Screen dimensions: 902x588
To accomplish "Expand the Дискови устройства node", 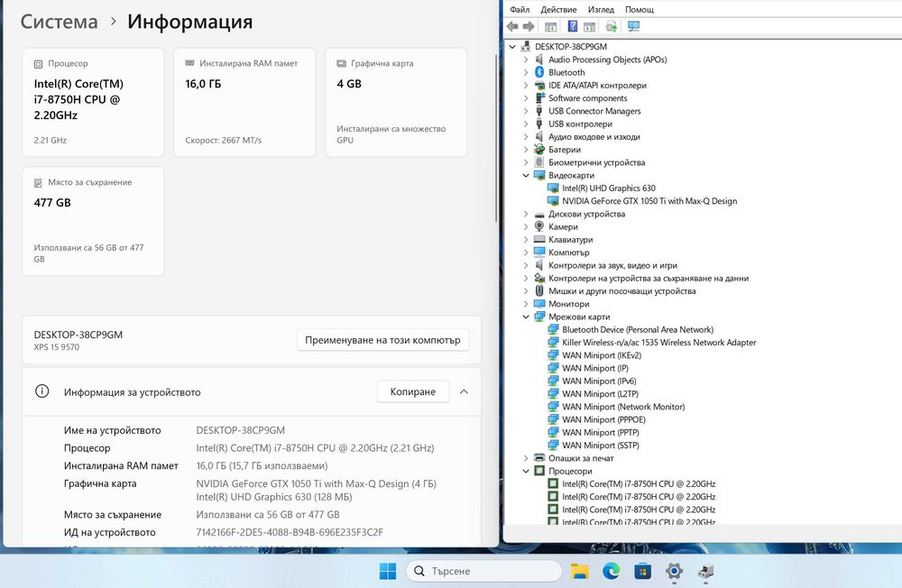I will [526, 214].
